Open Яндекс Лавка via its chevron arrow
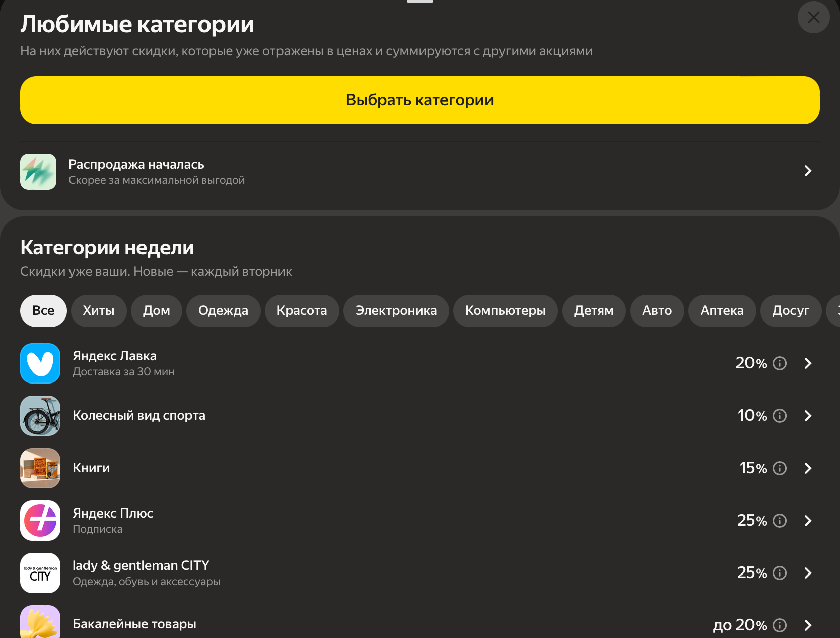 808,363
